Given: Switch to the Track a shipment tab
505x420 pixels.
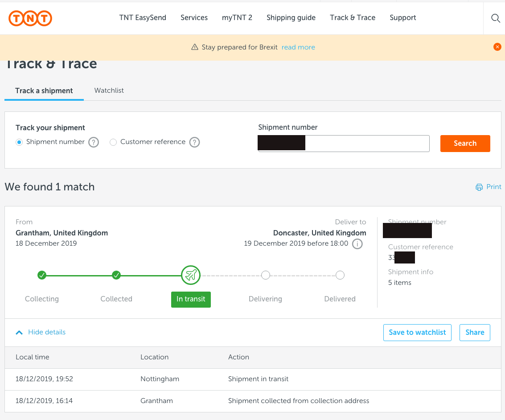Looking at the screenshot, I should 44,91.
